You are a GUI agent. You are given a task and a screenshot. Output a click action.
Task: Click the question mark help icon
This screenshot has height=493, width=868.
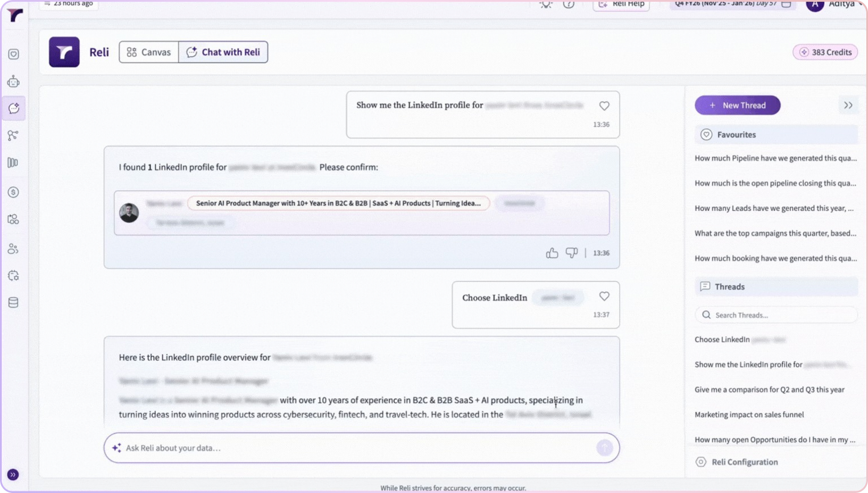(x=569, y=4)
